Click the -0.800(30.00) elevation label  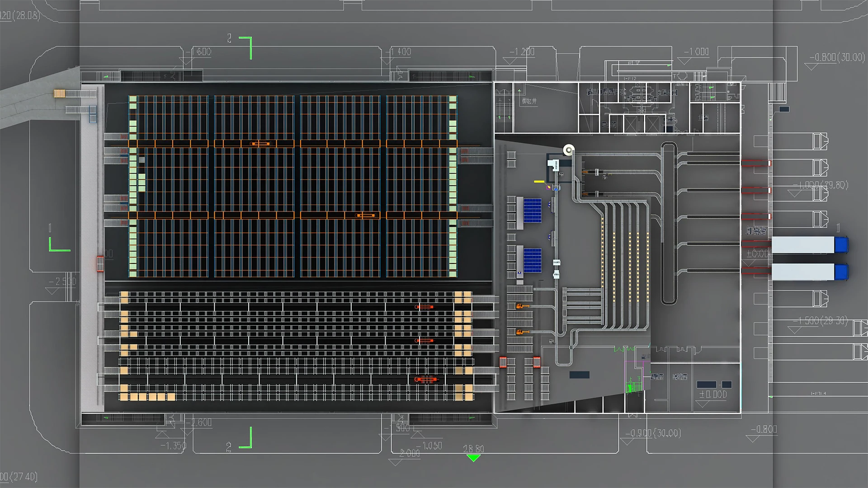point(837,57)
